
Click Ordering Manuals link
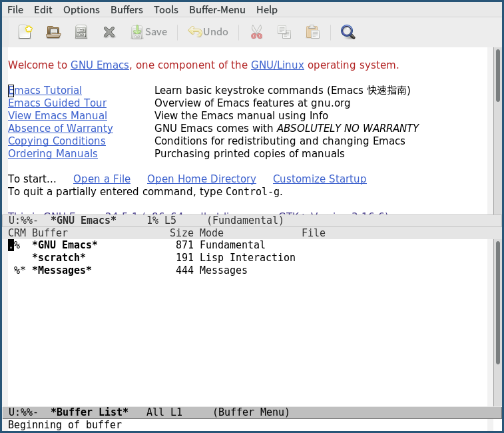(53, 154)
